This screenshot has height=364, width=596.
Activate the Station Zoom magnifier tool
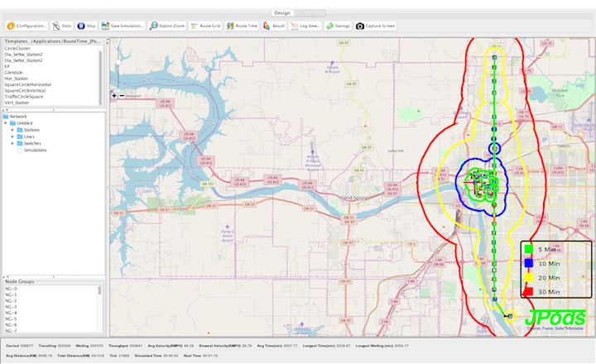point(167,26)
